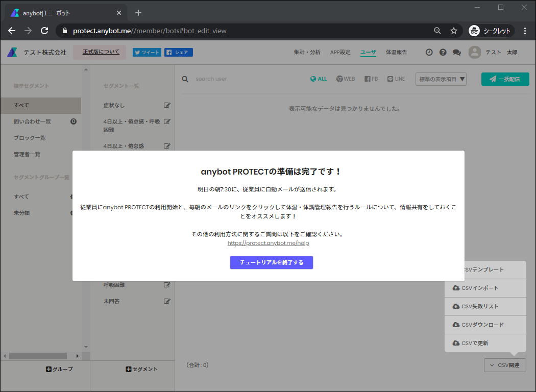Enable the LINE user filter

396,79
